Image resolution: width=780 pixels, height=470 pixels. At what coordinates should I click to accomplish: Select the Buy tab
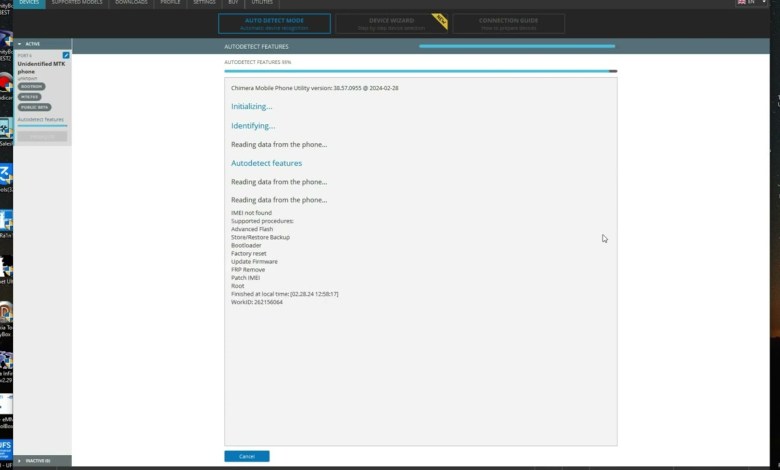[x=233, y=3]
